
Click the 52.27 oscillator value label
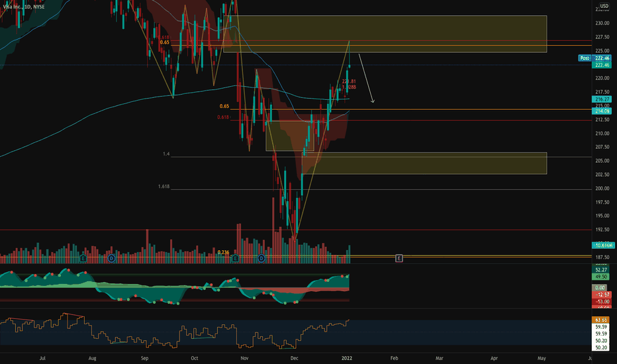(600, 270)
